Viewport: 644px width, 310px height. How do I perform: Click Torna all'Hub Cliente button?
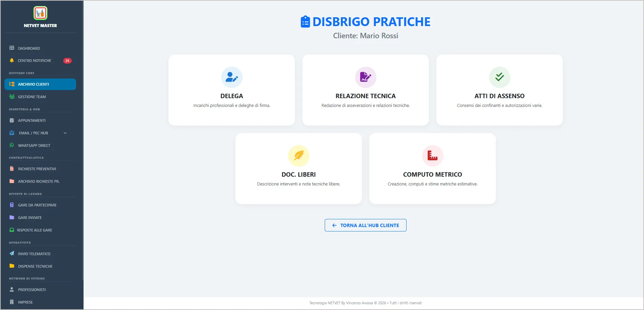(366, 225)
